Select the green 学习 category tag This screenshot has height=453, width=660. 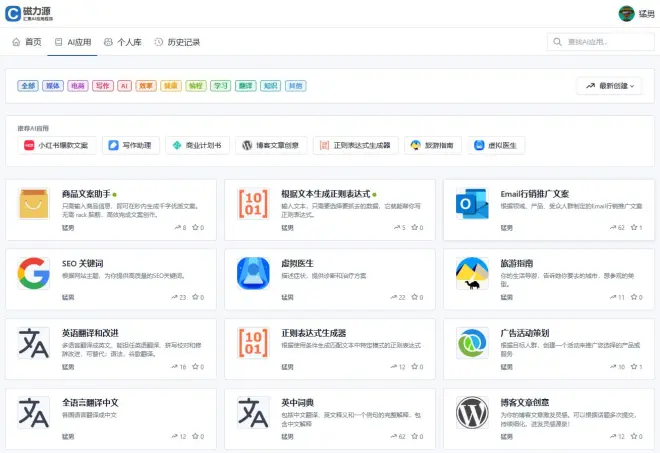(221, 86)
